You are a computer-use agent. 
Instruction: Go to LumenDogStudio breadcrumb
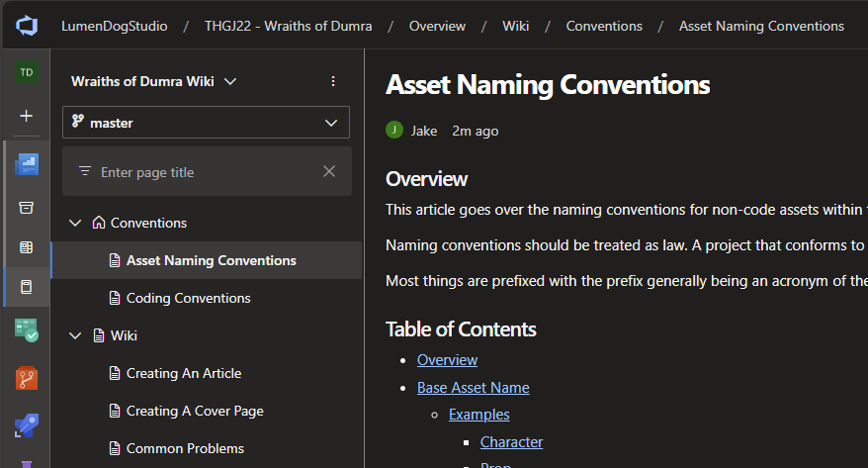coord(115,26)
